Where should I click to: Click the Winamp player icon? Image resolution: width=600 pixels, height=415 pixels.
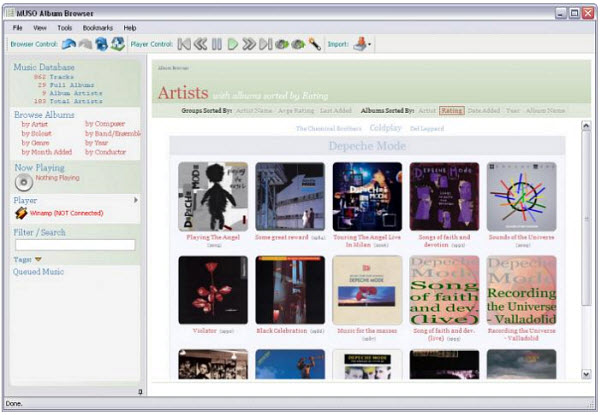(19, 213)
